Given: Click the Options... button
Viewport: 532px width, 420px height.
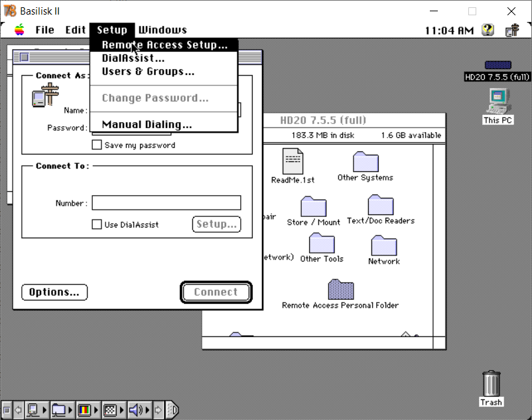Looking at the screenshot, I should click(x=54, y=292).
